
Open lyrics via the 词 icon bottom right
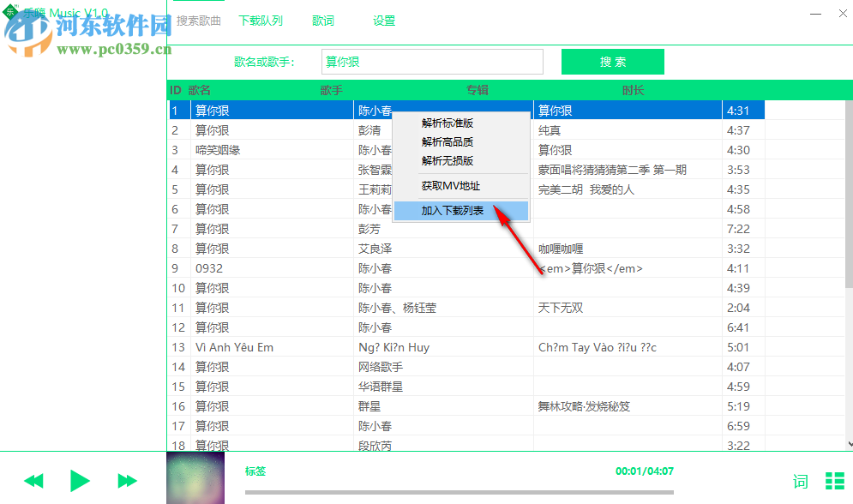[x=800, y=483]
